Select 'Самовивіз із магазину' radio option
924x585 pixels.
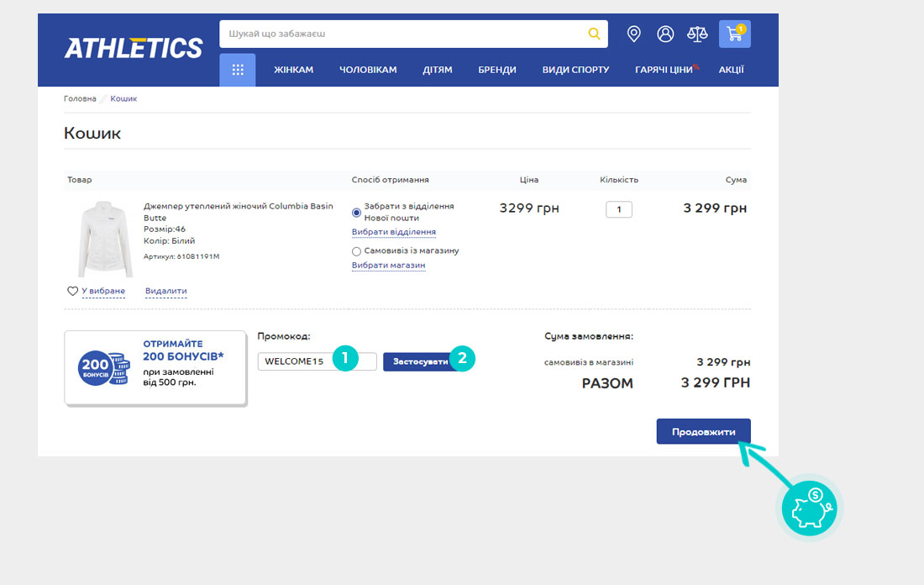tap(356, 251)
